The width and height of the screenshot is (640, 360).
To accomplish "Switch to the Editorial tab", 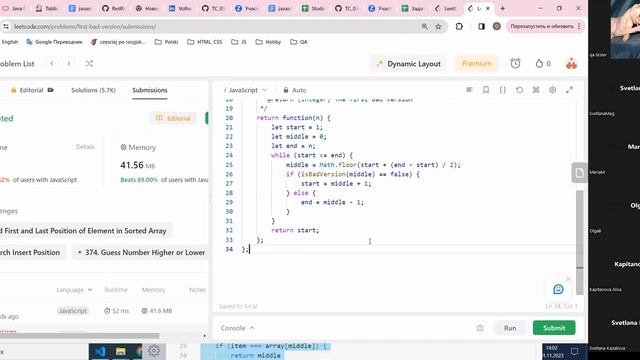I will click(32, 90).
